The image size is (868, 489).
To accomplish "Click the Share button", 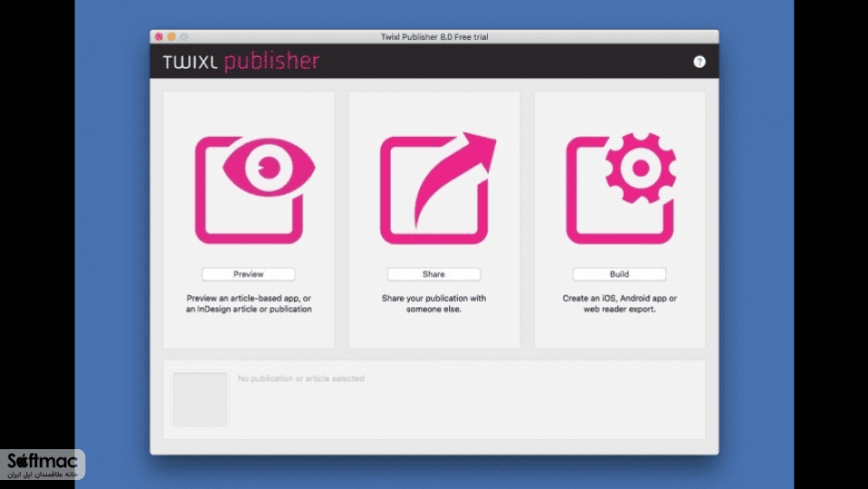I will pyautogui.click(x=434, y=274).
